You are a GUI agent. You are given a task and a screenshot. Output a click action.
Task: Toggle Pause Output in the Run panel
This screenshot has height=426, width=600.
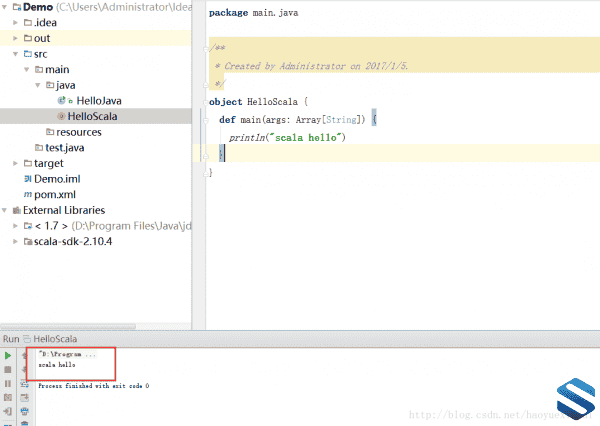pyautogui.click(x=8, y=383)
